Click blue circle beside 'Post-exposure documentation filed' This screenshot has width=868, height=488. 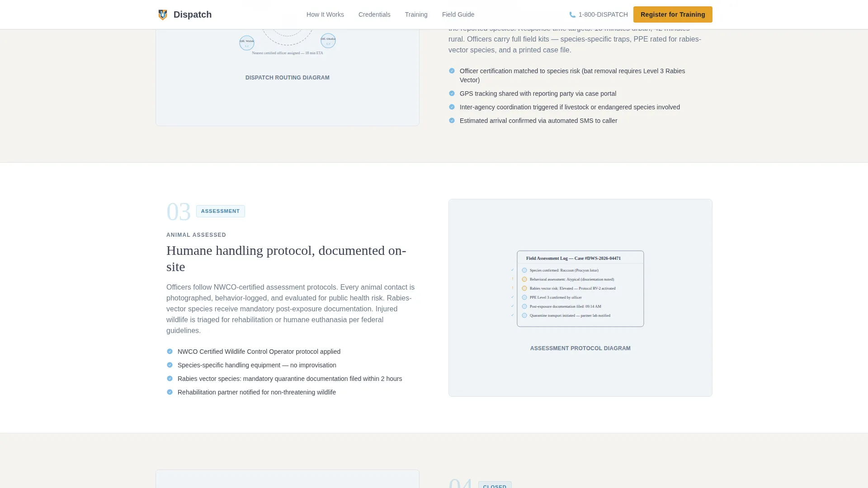(524, 306)
